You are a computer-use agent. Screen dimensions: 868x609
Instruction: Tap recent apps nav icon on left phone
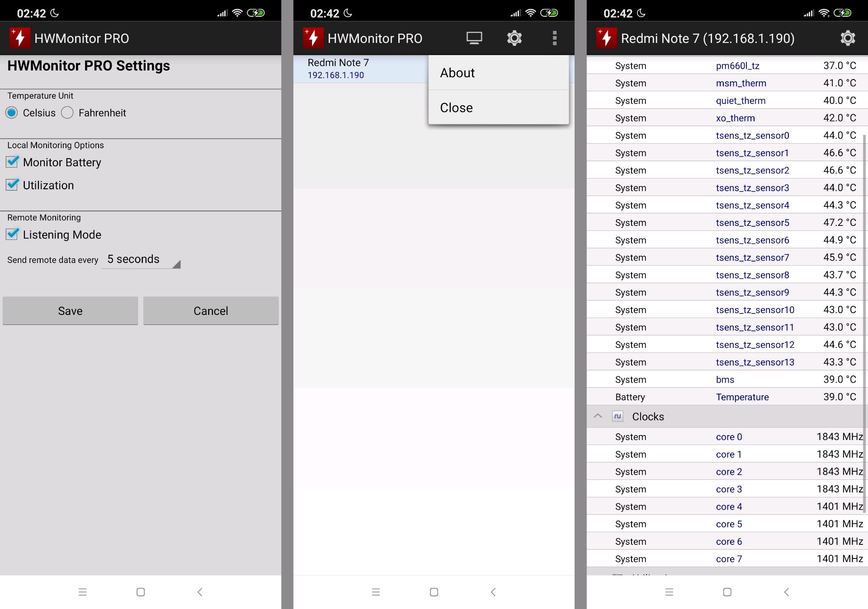coord(82,592)
